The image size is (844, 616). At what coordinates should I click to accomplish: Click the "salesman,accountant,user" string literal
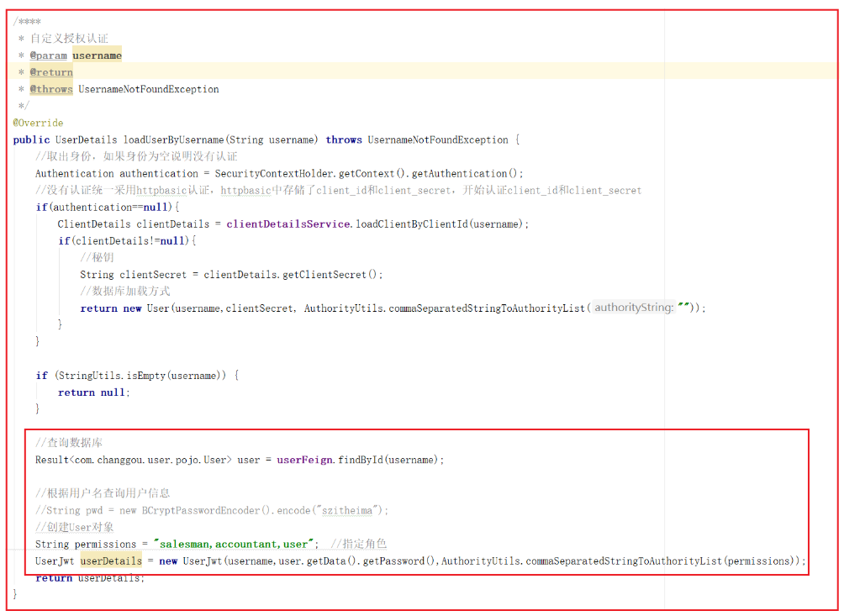coord(233,545)
